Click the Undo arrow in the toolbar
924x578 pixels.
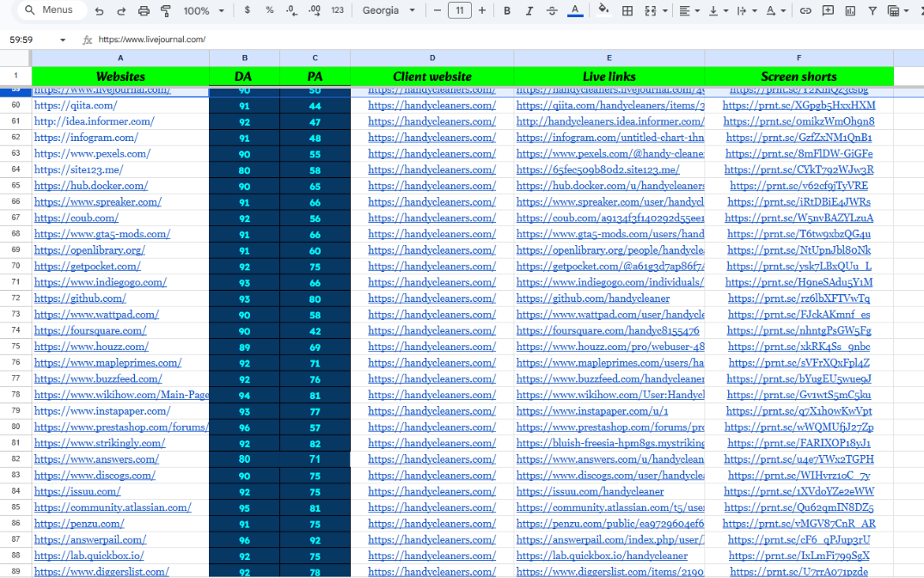pos(100,11)
